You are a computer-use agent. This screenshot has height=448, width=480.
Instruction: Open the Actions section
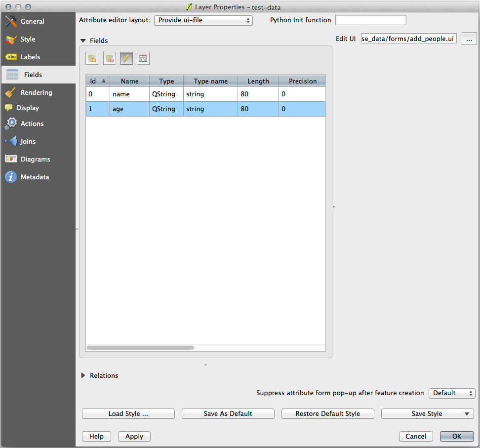[x=32, y=123]
